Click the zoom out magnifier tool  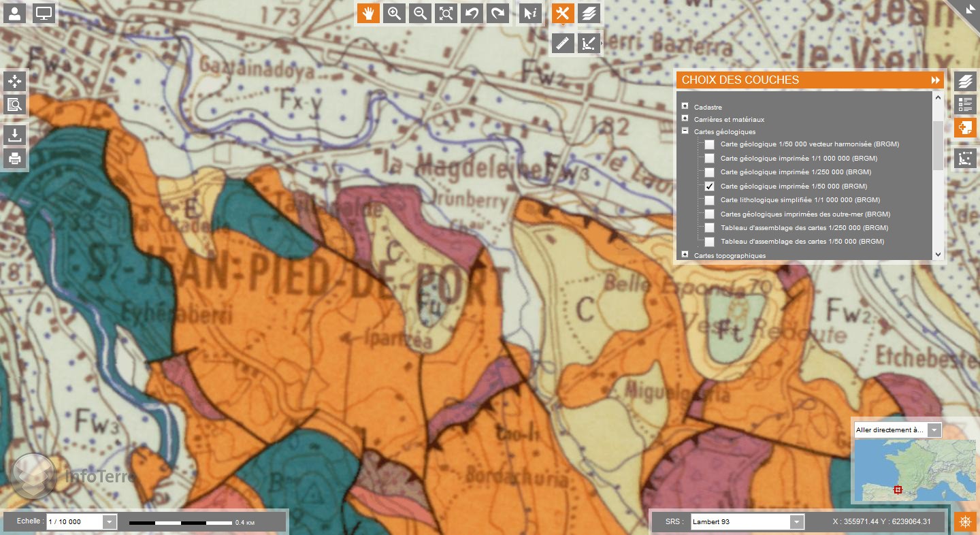[x=420, y=13]
